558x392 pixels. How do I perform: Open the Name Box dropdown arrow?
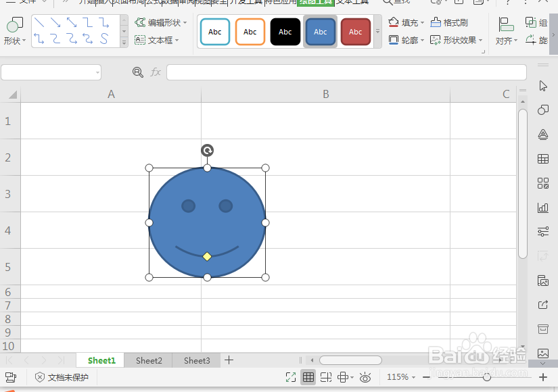click(97, 72)
